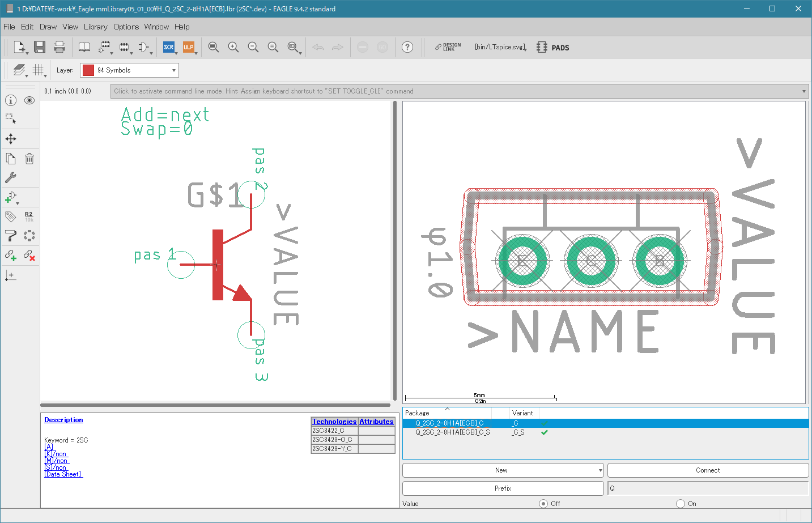Screen dimensions: 812x523
Task: Run a ULP program icon
Action: pyautogui.click(x=189, y=48)
